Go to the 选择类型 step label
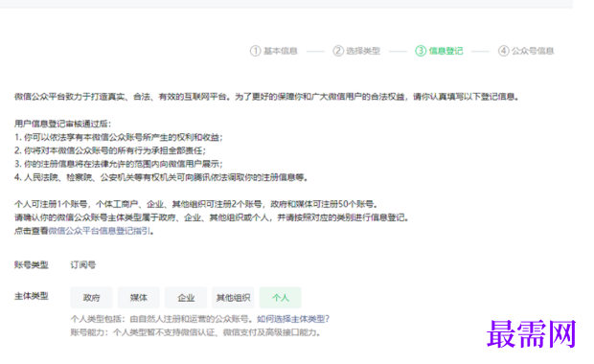 (x=363, y=51)
